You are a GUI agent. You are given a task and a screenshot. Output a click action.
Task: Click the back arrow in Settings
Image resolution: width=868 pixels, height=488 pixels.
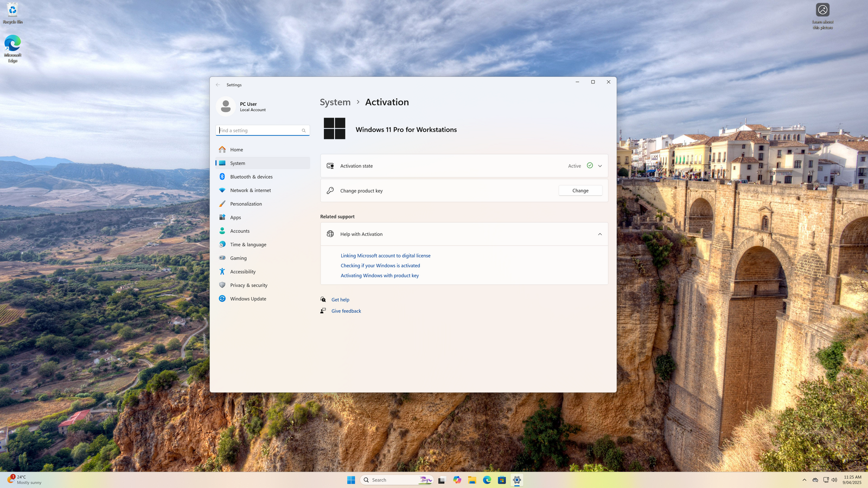(218, 85)
